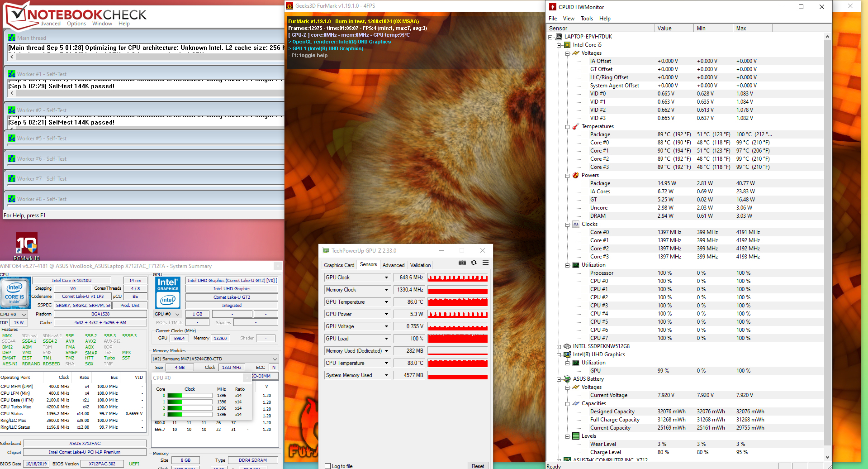Click the Min column header in HWMonitor
This screenshot has width=868, height=469.
pos(713,28)
